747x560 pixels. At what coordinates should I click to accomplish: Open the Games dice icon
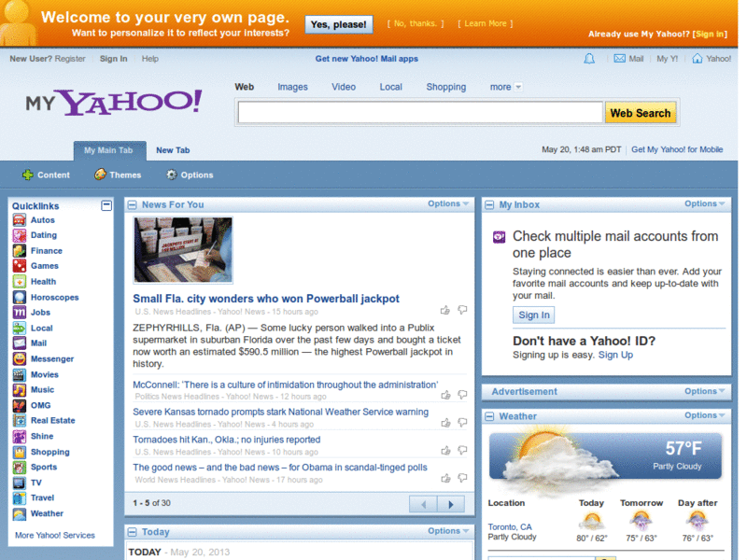(20, 266)
